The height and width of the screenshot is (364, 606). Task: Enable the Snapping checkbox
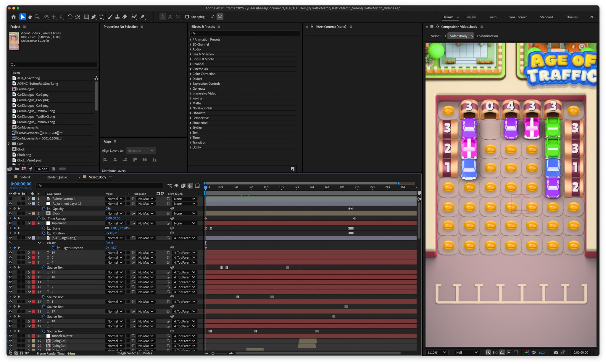coord(187,17)
